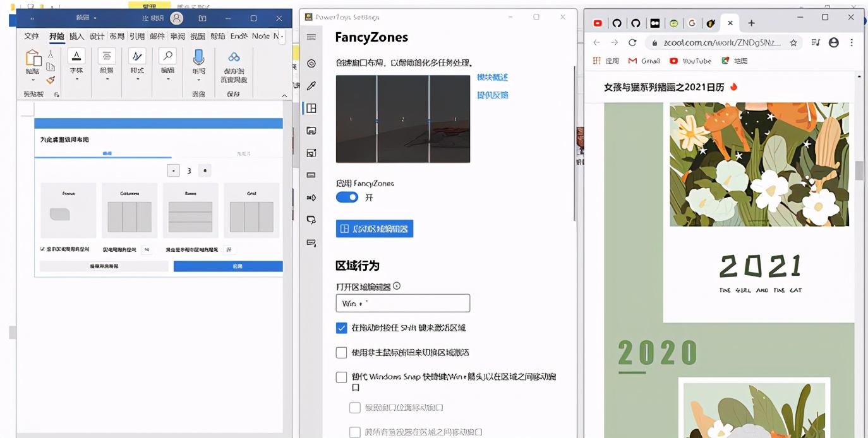Open Shortcut Guide in PowerToys sidebar
Viewport: 868px width, 438px height.
pyautogui.click(x=311, y=242)
